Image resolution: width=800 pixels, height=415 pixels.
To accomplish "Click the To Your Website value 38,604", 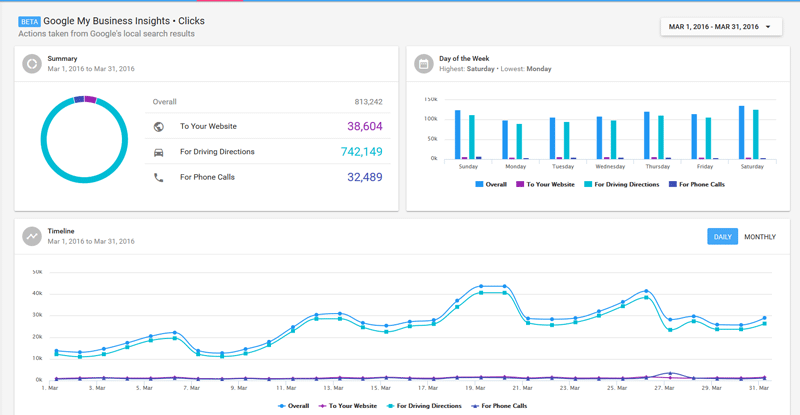I will pos(365,126).
